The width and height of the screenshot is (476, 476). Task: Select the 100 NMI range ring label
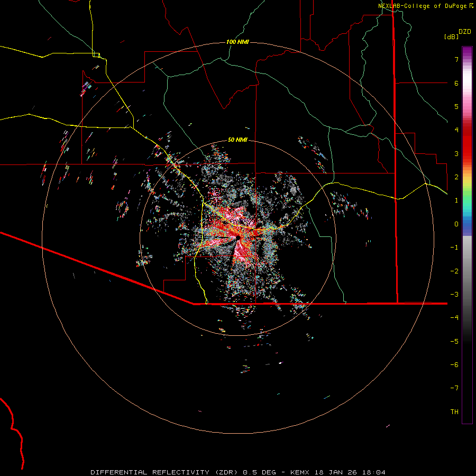(x=237, y=42)
